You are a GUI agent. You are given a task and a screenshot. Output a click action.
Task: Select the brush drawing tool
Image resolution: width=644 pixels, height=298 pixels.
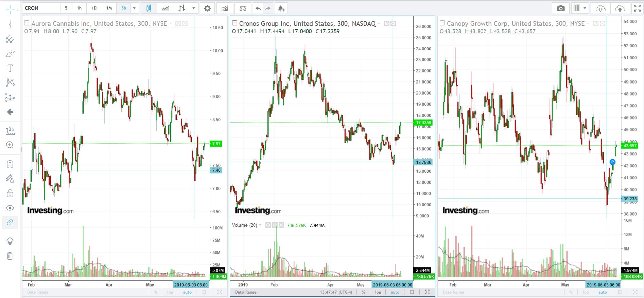(x=10, y=54)
